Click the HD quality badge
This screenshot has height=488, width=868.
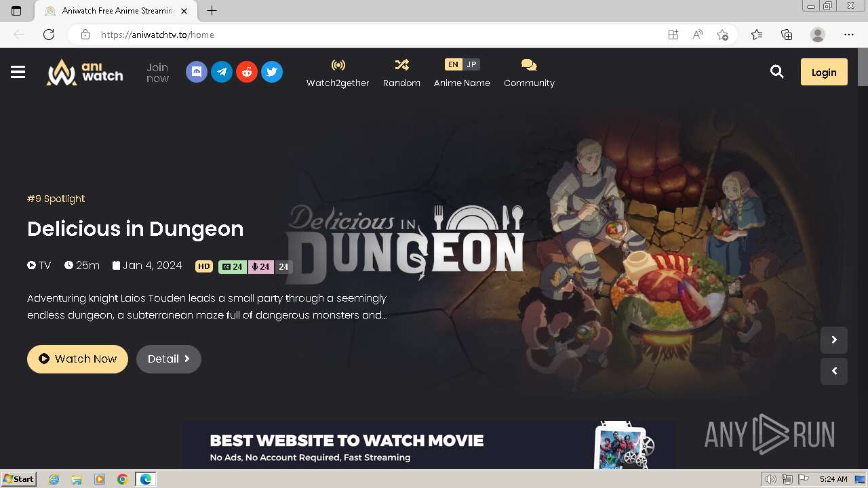point(204,266)
